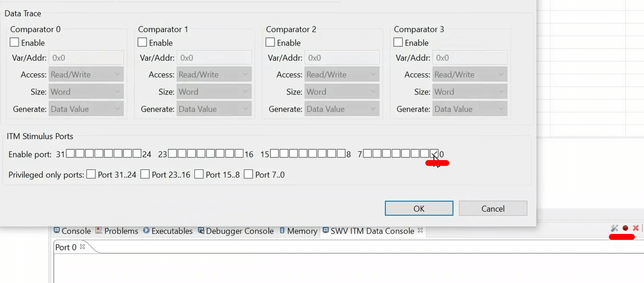Close the Port 0 tab

coord(82,247)
